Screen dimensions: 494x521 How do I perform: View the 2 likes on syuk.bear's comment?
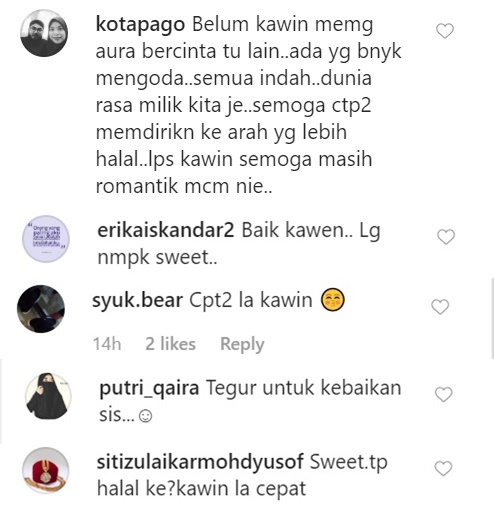tap(170, 344)
